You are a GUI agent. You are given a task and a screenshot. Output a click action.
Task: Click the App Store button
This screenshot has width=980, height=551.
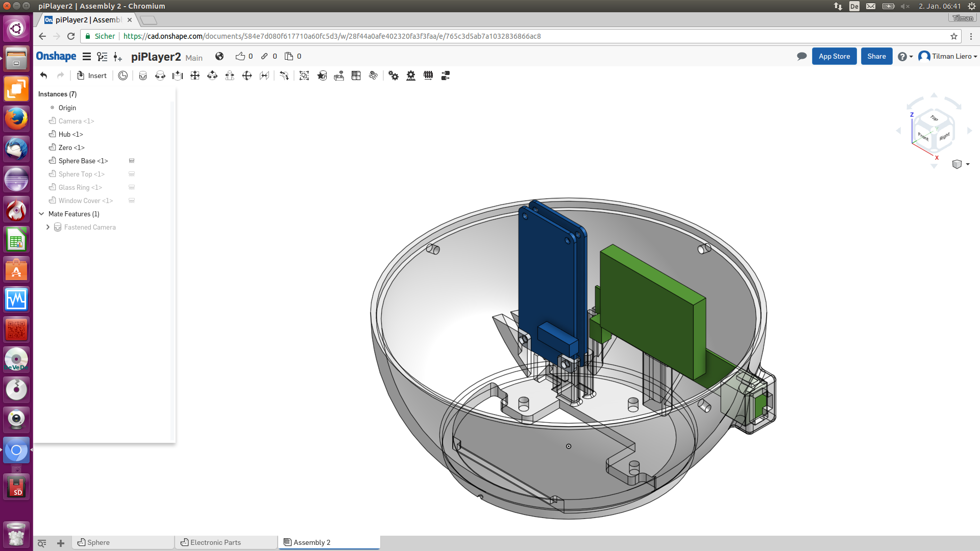tap(835, 56)
